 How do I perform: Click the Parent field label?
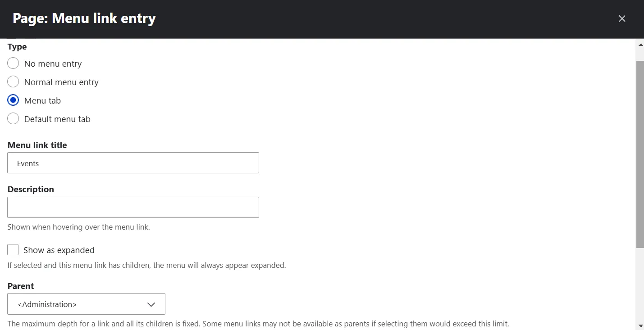21,286
